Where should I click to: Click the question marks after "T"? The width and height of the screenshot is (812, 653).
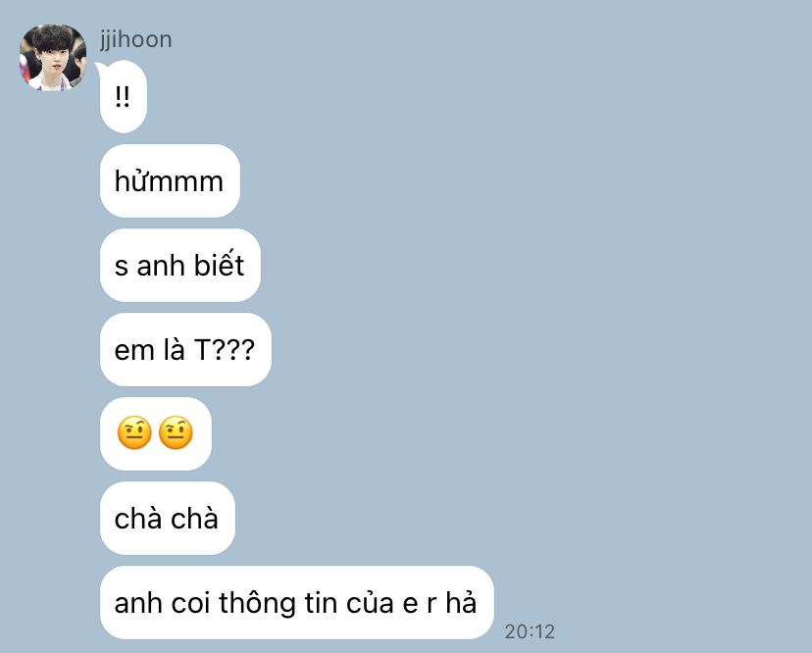(233, 350)
